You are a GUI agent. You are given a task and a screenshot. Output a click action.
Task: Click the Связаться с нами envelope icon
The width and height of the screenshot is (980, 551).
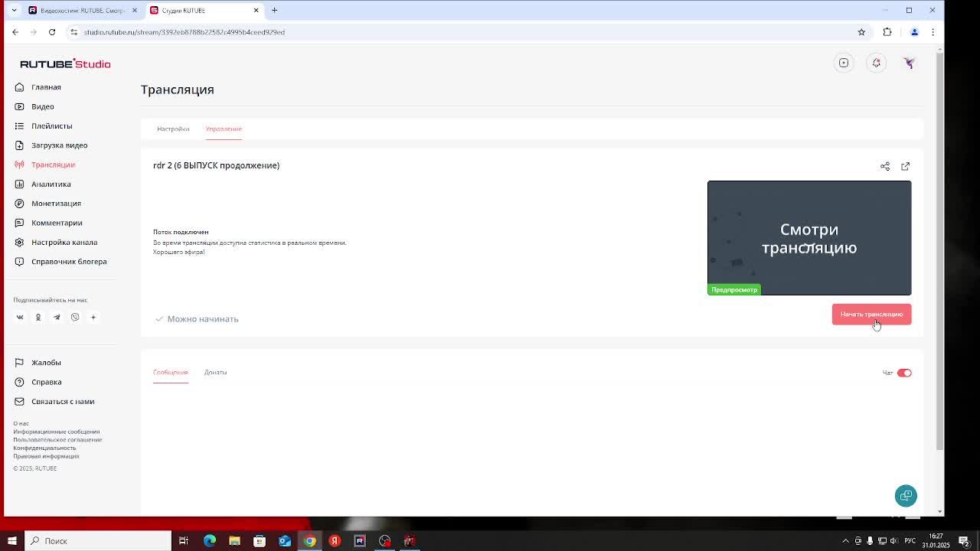(19, 401)
